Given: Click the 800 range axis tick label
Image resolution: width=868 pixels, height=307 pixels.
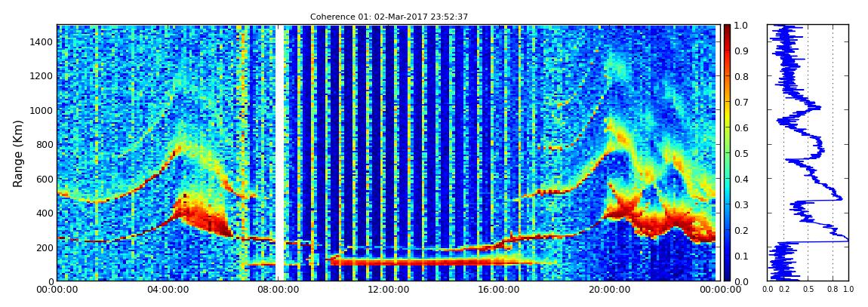Looking at the screenshot, I should pos(44,144).
